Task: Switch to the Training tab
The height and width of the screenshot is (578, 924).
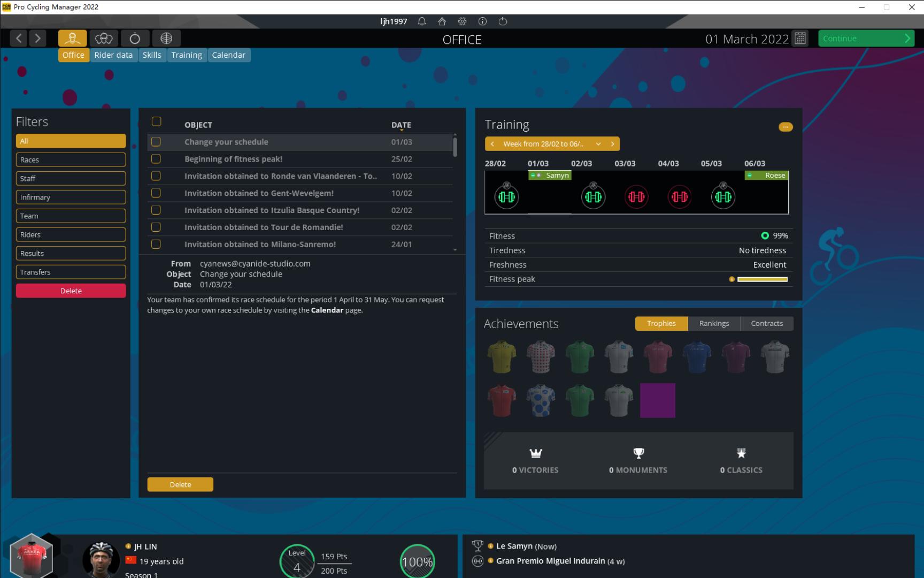Action: [187, 55]
